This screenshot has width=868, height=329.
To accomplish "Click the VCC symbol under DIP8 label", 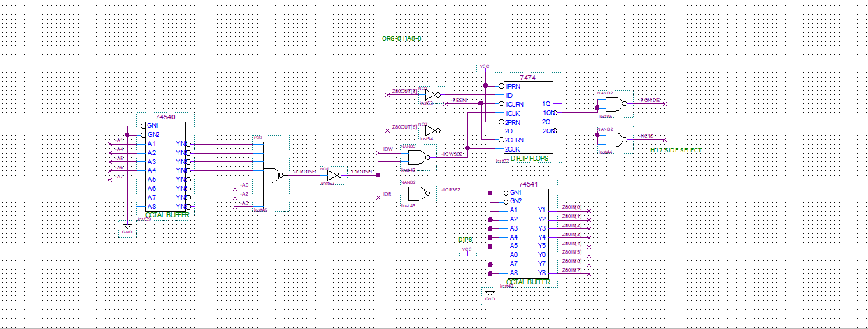I will click(467, 250).
